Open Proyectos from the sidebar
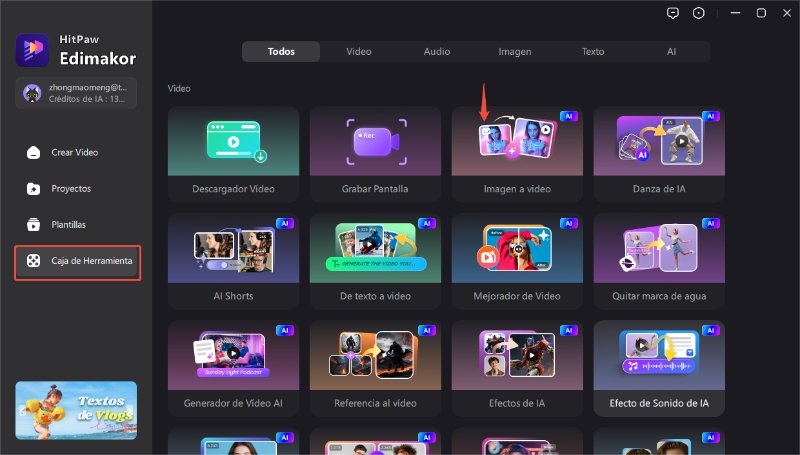800x455 pixels. (71, 188)
